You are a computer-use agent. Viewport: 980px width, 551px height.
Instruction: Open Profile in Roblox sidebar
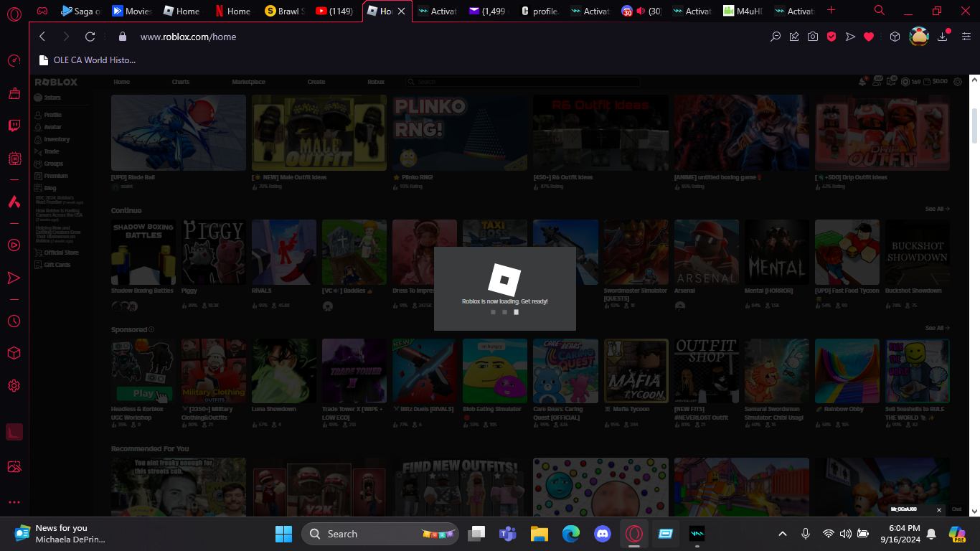point(52,115)
